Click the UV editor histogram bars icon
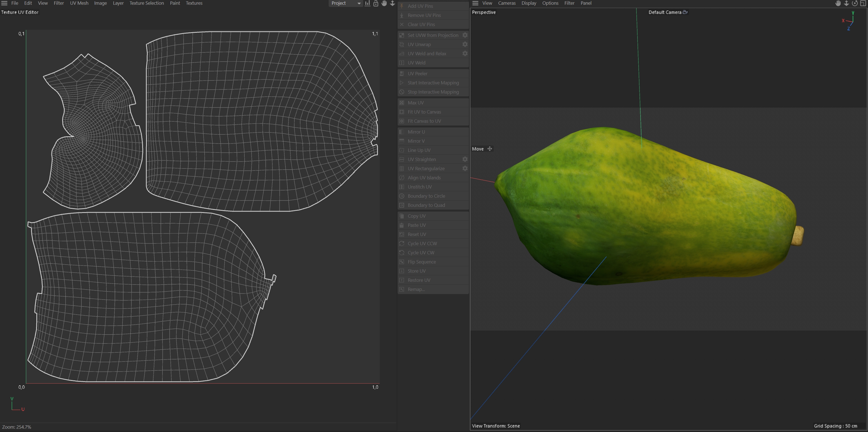The width and height of the screenshot is (868, 432). click(x=367, y=3)
